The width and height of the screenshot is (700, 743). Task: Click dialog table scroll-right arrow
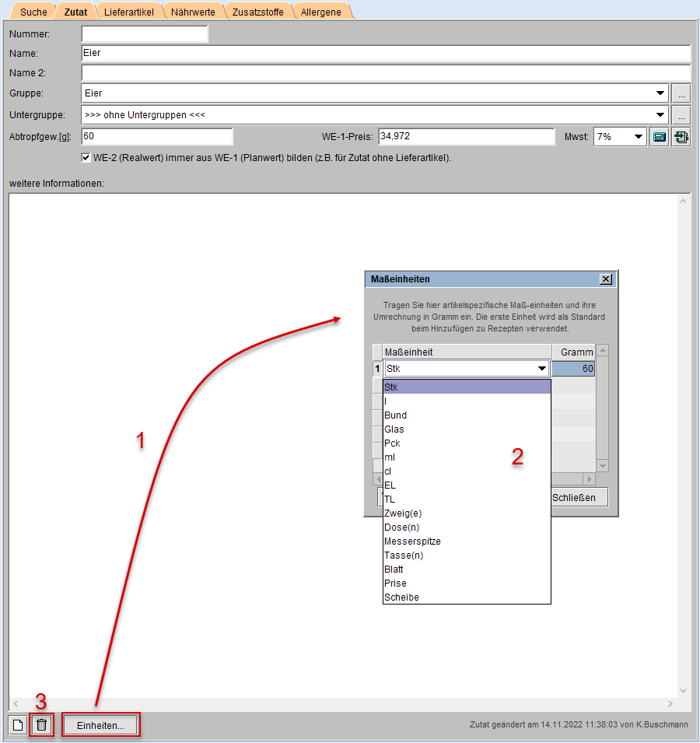590,479
